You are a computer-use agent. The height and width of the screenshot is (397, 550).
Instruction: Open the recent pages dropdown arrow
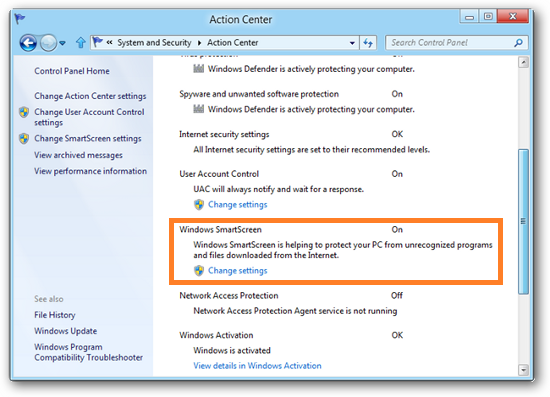pyautogui.click(x=62, y=43)
